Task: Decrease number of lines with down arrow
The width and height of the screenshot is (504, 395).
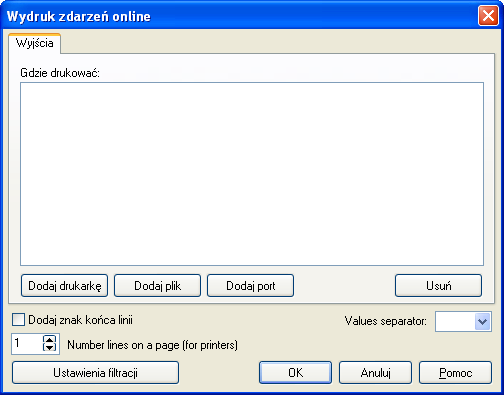Action: (x=49, y=348)
